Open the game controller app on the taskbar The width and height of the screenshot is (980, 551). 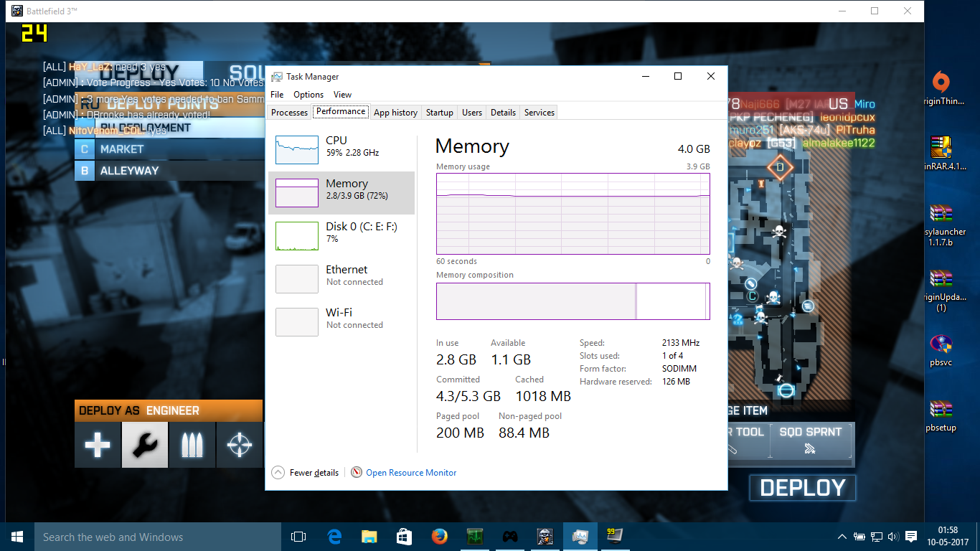click(x=510, y=537)
